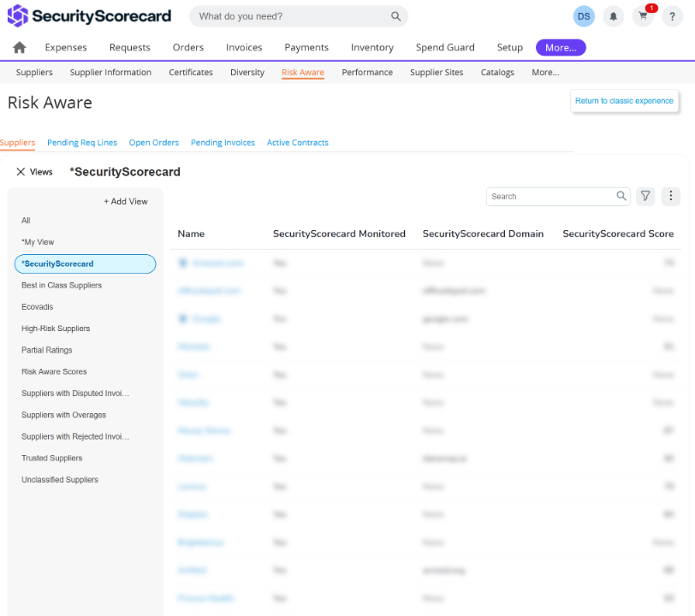
Task: Click SecurityScorecard Score column header
Action: (618, 234)
